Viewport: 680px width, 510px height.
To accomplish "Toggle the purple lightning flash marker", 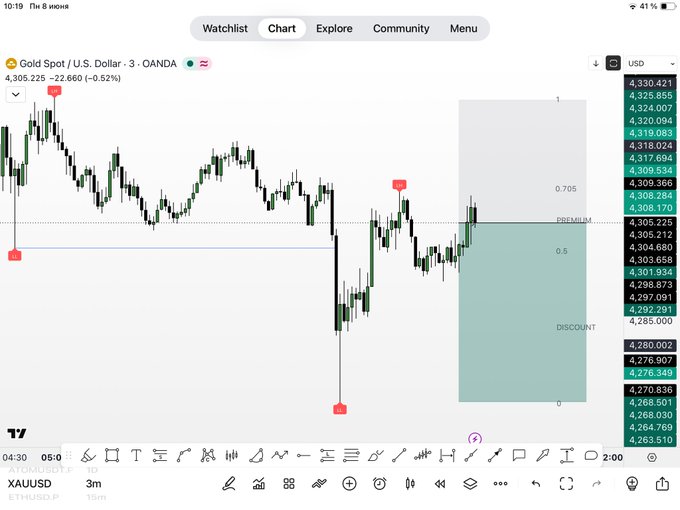I will click(x=475, y=438).
